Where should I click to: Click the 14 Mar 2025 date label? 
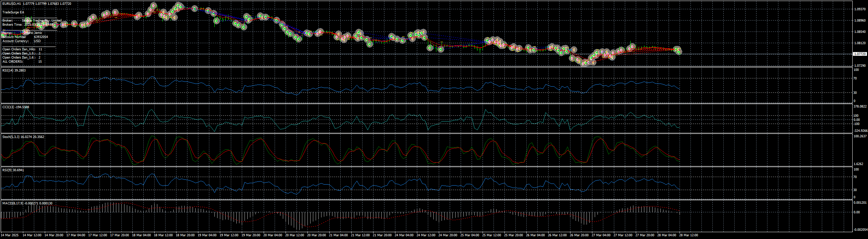coord(10,235)
